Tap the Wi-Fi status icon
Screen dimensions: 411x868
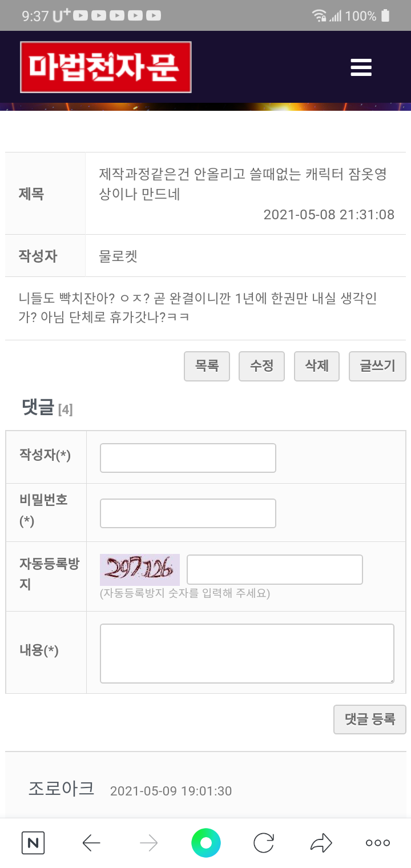(x=319, y=16)
